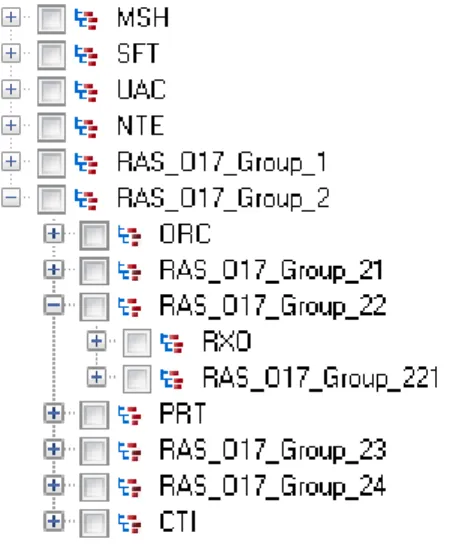Expand the CTI tree node

(54, 521)
